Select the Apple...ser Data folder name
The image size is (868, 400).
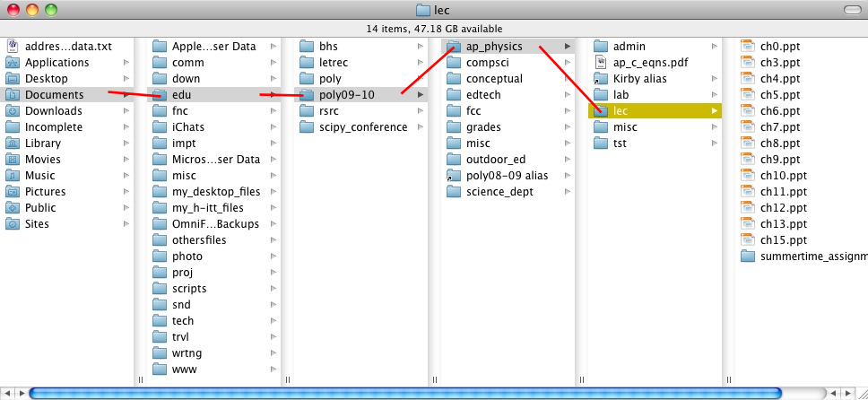(213, 47)
